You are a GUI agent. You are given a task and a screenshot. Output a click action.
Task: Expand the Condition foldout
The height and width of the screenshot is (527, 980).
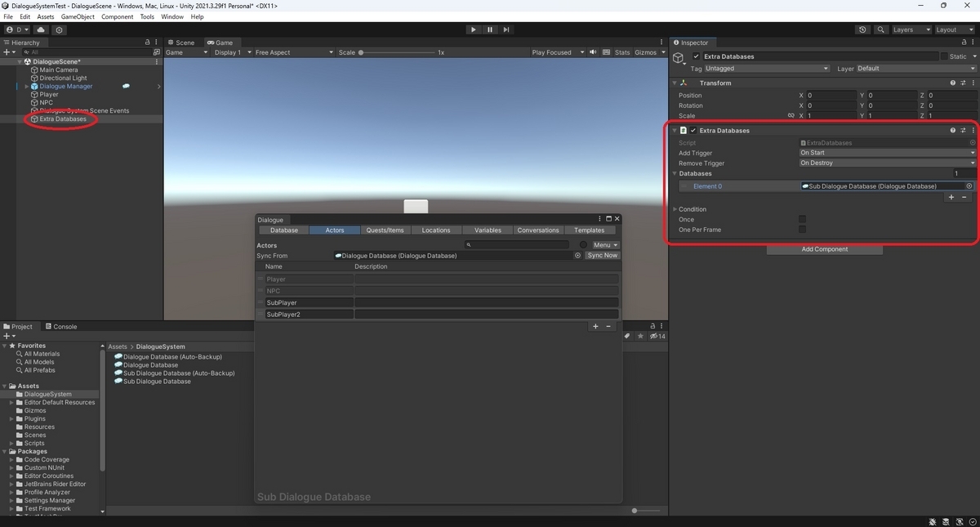(x=675, y=209)
